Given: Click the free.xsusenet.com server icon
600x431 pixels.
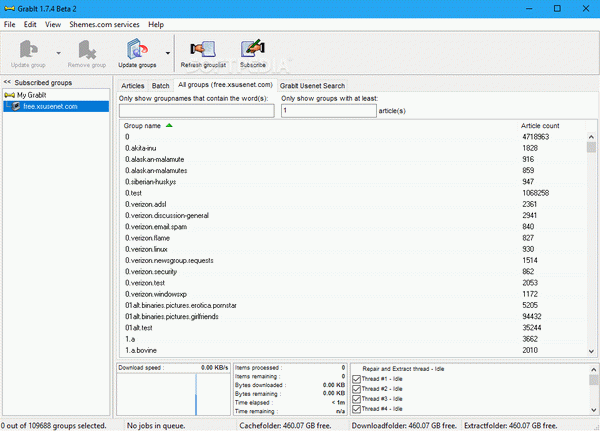Looking at the screenshot, I should [16, 106].
